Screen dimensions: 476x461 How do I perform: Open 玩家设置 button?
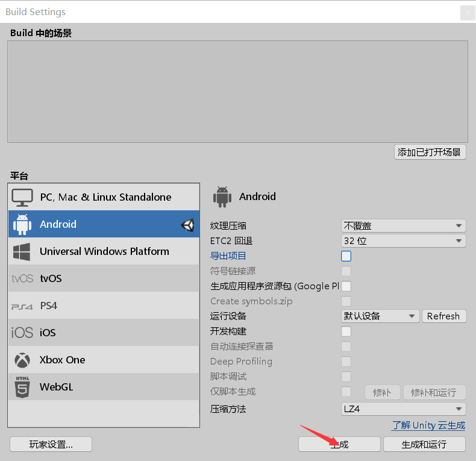(51, 444)
